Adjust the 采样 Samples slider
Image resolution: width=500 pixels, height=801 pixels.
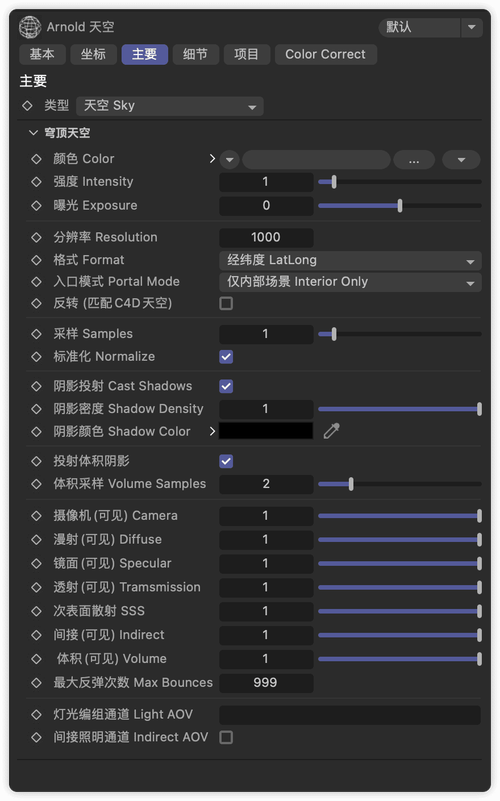coord(400,334)
